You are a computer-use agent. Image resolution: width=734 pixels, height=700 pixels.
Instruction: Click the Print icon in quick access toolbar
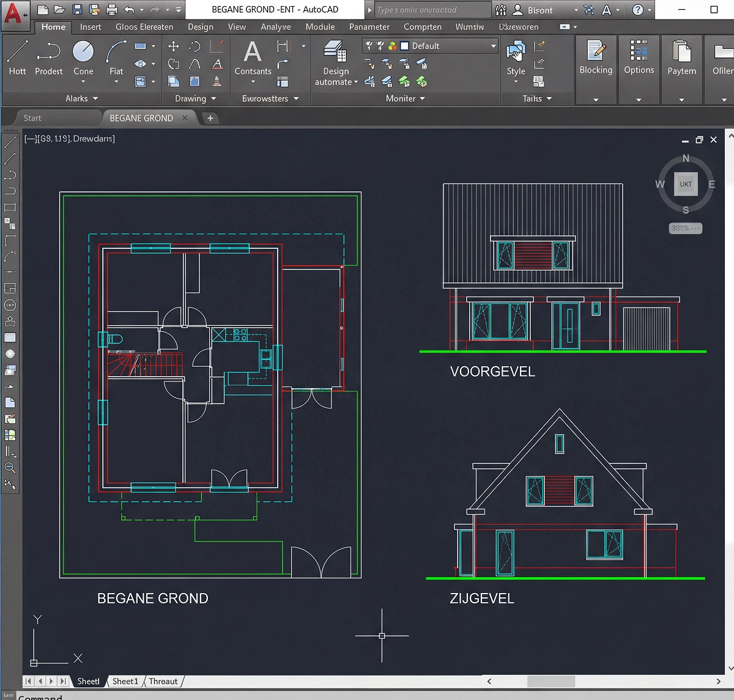(112, 10)
